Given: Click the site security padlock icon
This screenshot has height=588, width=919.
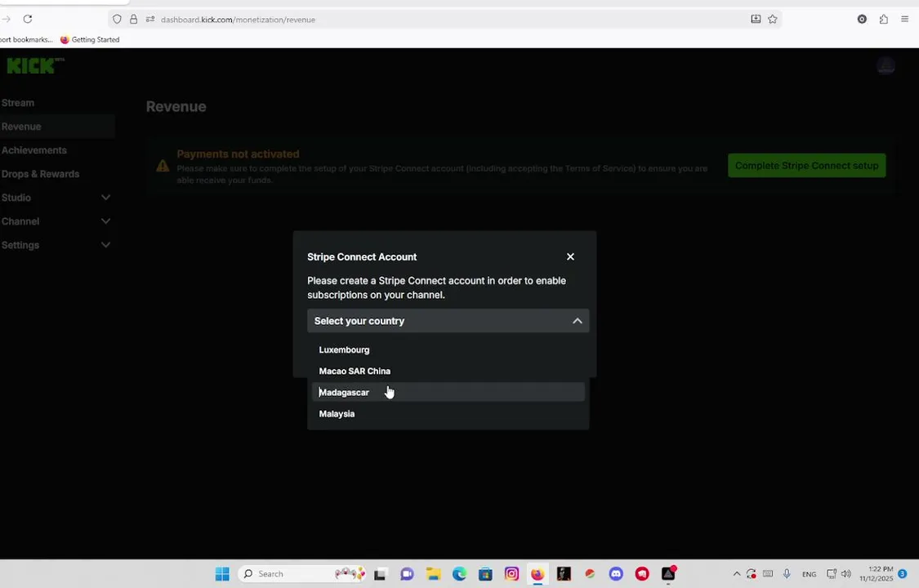Looking at the screenshot, I should (x=134, y=20).
